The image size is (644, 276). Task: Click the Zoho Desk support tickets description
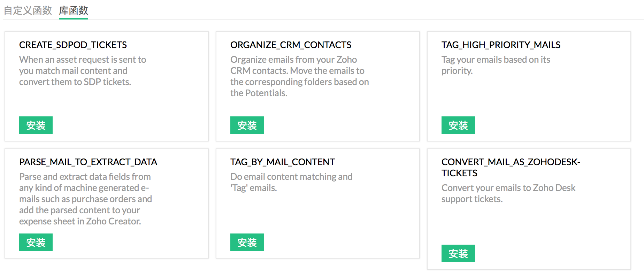coord(508,193)
